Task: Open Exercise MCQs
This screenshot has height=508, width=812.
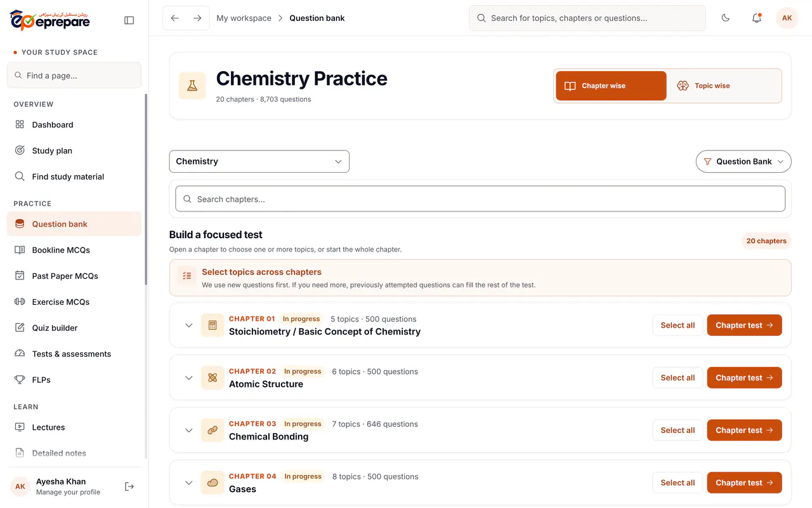Action: click(x=74, y=302)
